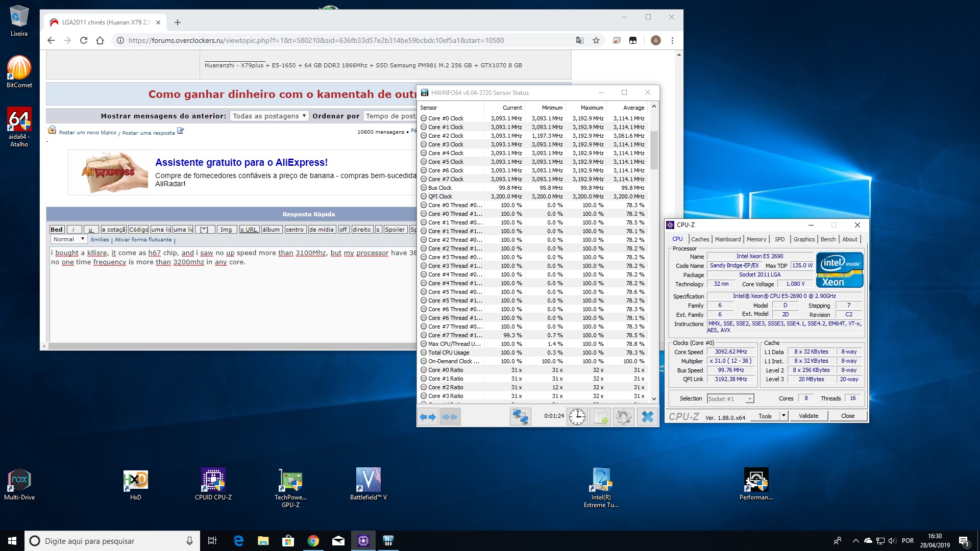Switch to CPU-Z Mainboard tab
Image resolution: width=980 pixels, height=551 pixels.
point(727,239)
